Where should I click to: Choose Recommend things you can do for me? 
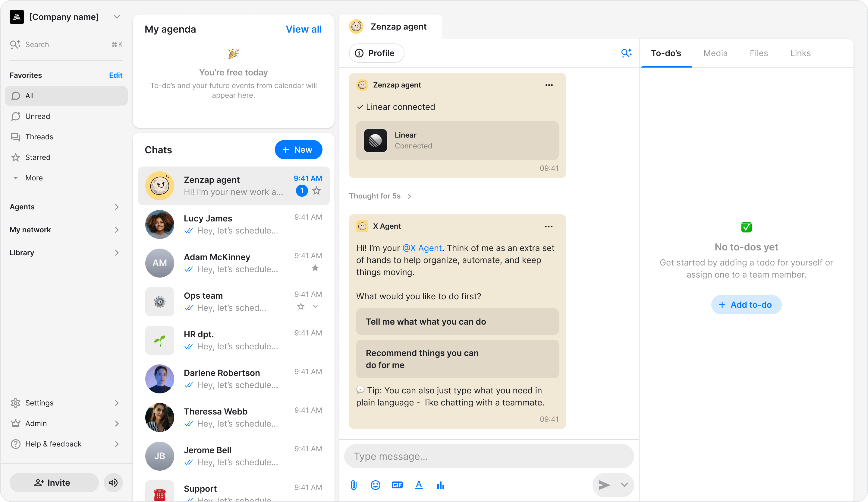tap(458, 359)
